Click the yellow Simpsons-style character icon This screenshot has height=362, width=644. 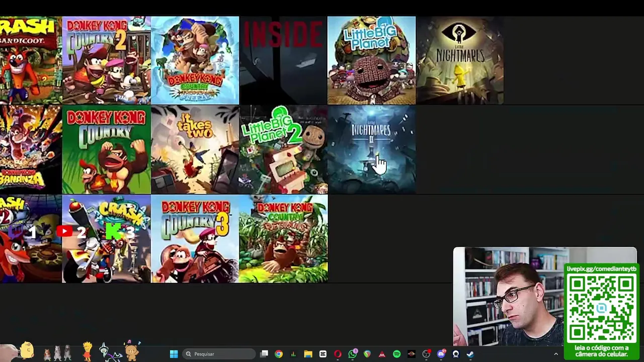point(88,351)
